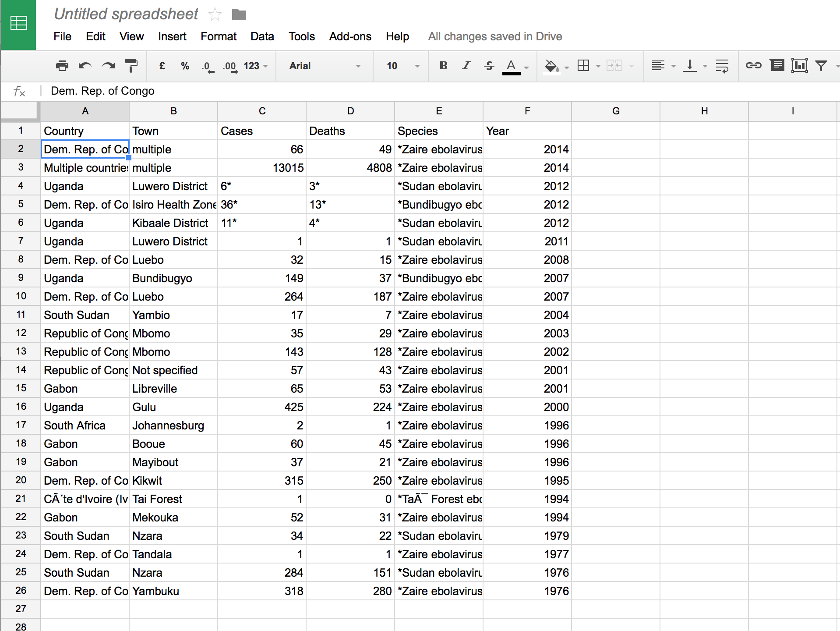Select the 'Species' header cell
The image size is (840, 631).
439,131
